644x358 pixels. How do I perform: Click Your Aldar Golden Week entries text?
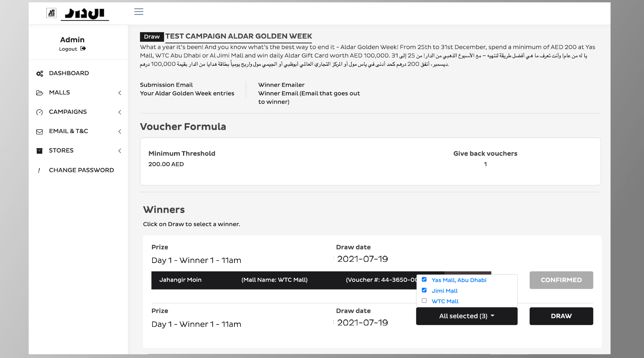(x=187, y=93)
